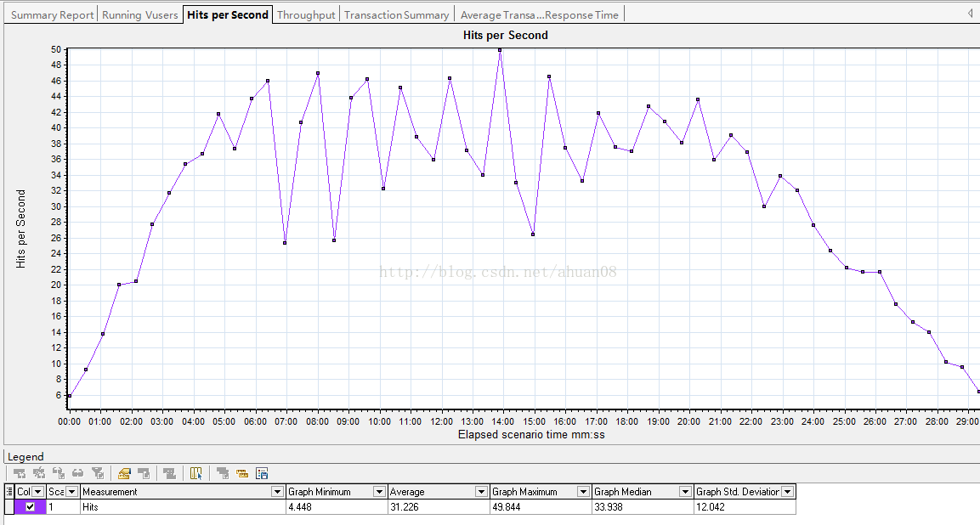Uncheck the Hits measurement checkbox

coord(30,507)
